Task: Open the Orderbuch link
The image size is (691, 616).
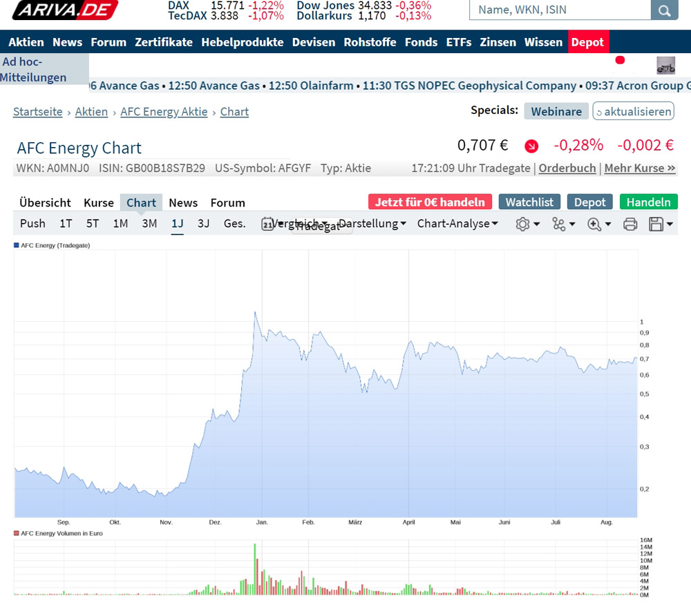Action: click(567, 169)
